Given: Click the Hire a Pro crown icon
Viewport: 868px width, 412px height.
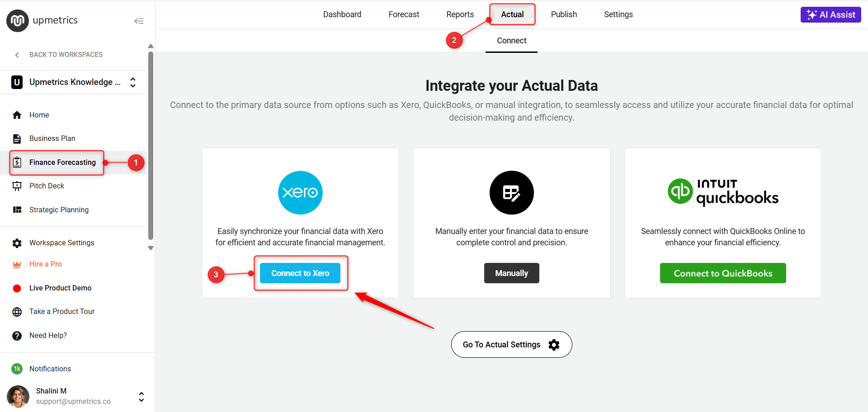Looking at the screenshot, I should pos(17,264).
